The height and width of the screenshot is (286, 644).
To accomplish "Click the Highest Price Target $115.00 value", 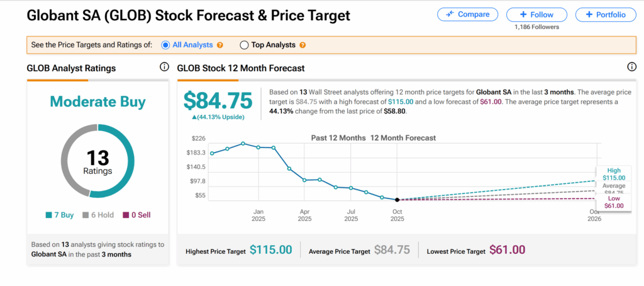I will click(270, 250).
